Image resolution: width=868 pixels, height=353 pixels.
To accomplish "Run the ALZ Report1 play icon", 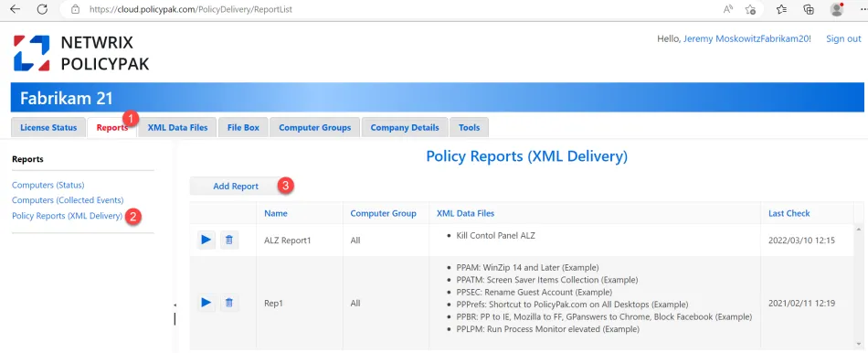I will point(206,240).
